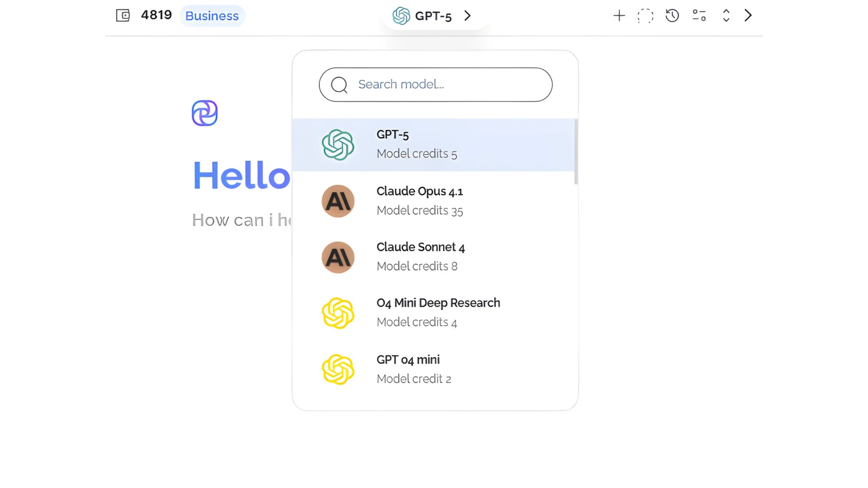Click the Hello greeting heading
Image resolution: width=868 pixels, height=488 pixels.
pyautogui.click(x=241, y=175)
